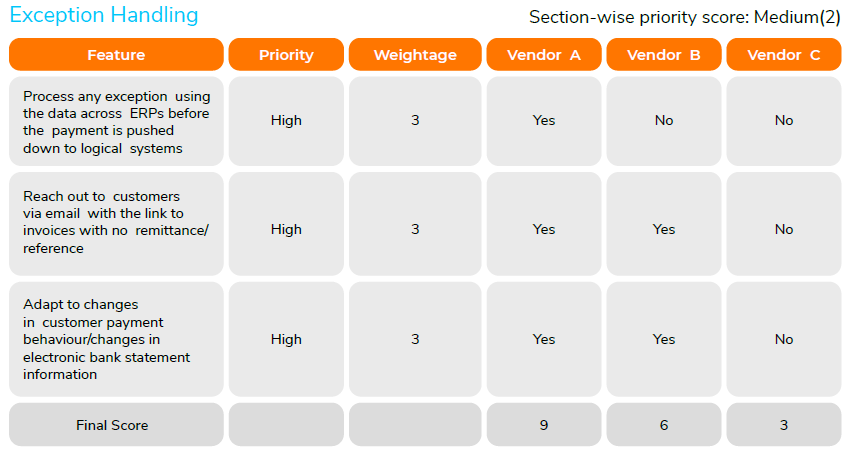
Task: Click the 'Reach out to customers' feature cell
Action: click(116, 229)
